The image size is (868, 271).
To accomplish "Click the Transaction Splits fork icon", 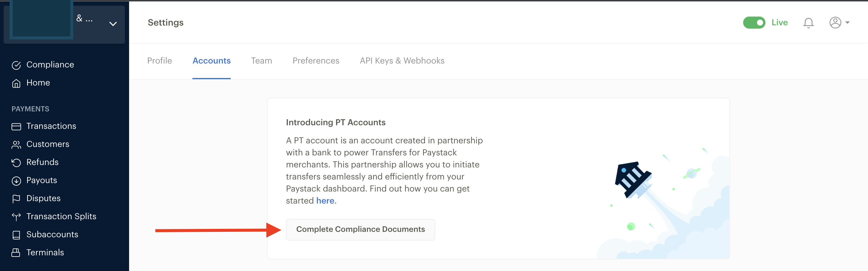I will pos(16,217).
